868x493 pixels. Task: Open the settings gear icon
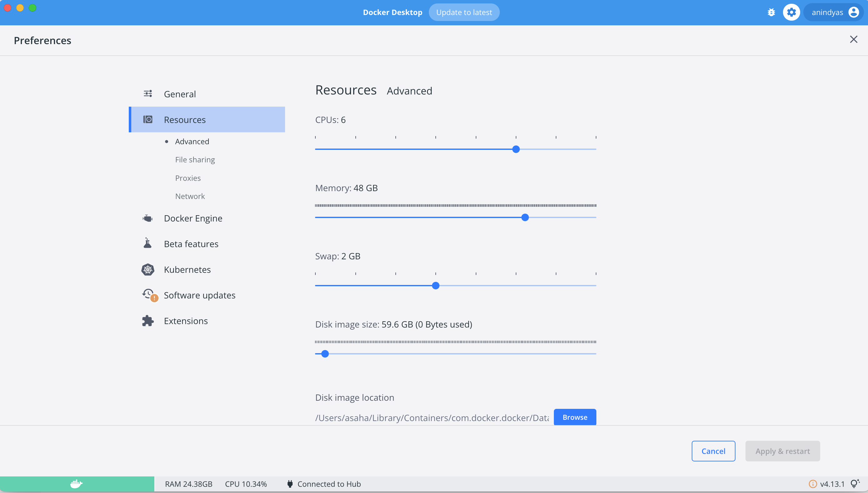791,13
